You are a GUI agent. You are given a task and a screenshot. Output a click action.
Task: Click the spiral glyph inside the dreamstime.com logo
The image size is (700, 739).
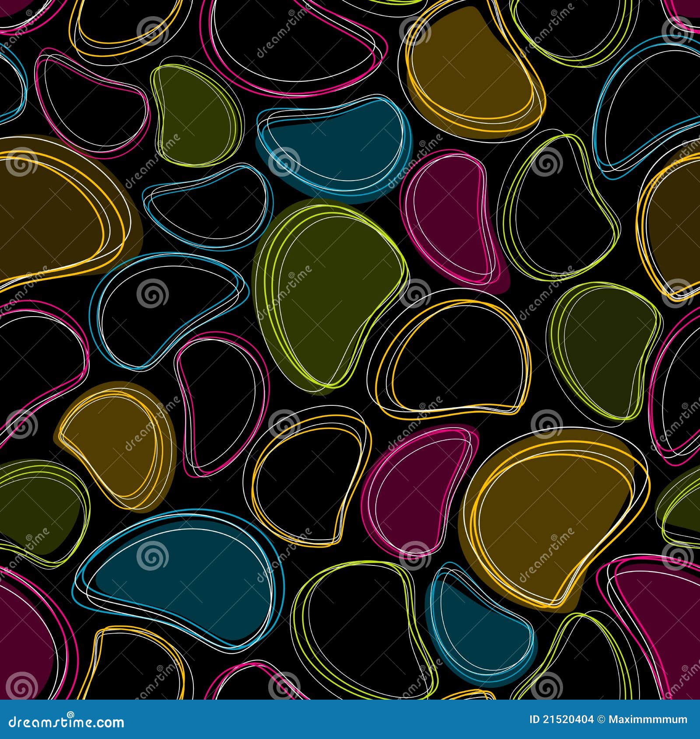point(71,715)
